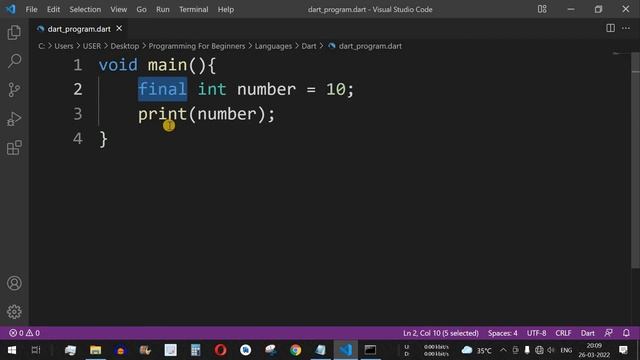Open network icon in system tray
The height and width of the screenshot is (360, 640).
(x=539, y=350)
